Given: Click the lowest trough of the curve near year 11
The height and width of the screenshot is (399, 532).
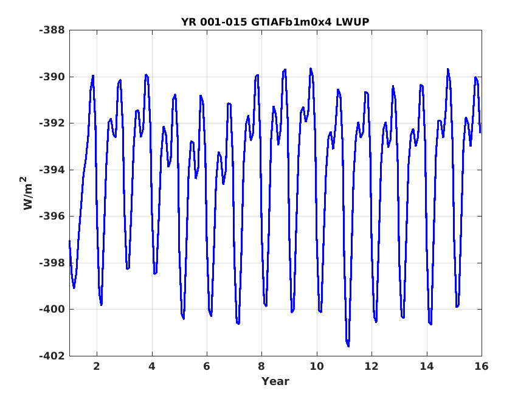Looking at the screenshot, I should point(348,345).
